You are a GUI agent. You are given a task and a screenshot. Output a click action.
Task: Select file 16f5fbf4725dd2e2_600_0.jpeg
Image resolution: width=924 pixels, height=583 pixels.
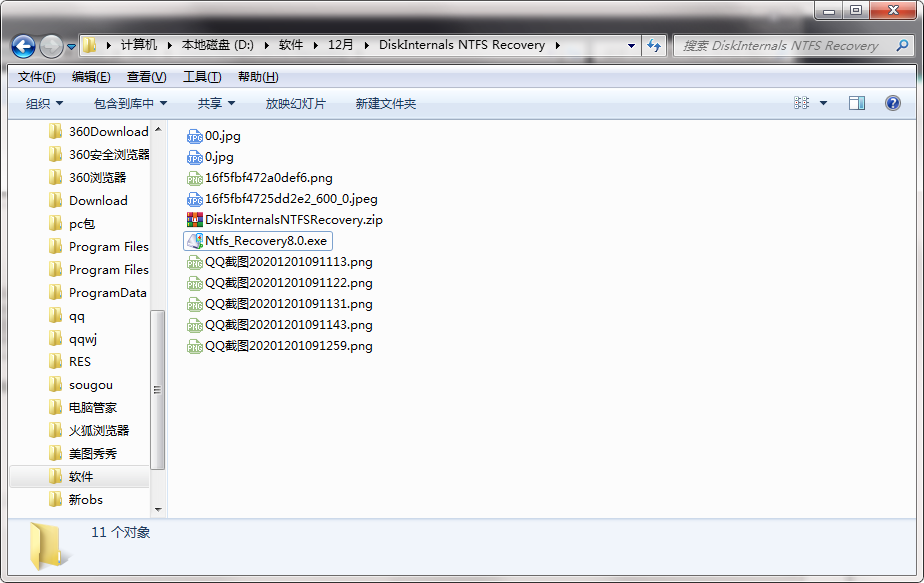point(282,199)
